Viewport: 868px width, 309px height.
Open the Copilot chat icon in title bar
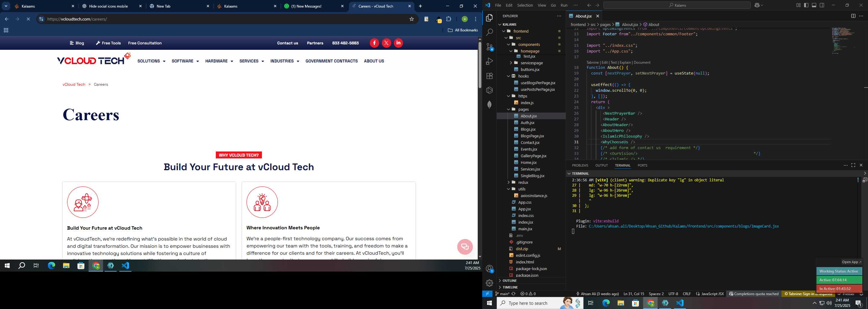point(758,5)
